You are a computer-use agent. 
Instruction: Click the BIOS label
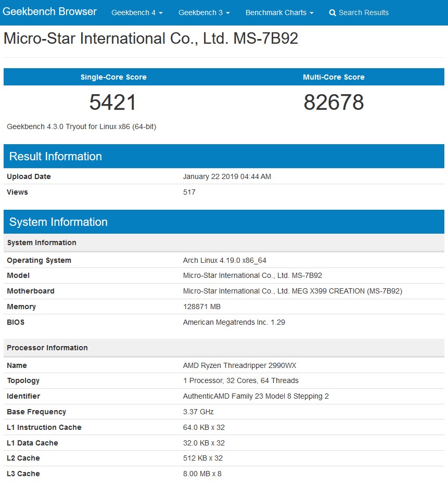(16, 322)
